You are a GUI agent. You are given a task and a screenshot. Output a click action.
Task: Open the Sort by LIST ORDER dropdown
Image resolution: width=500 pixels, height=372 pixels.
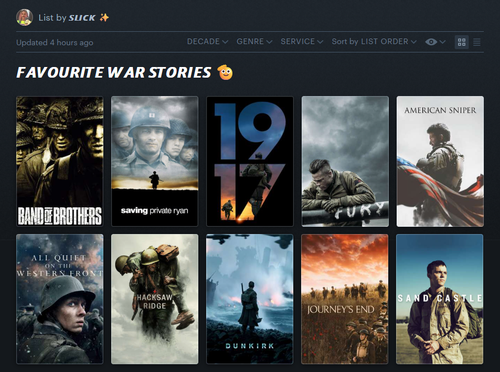pos(374,42)
